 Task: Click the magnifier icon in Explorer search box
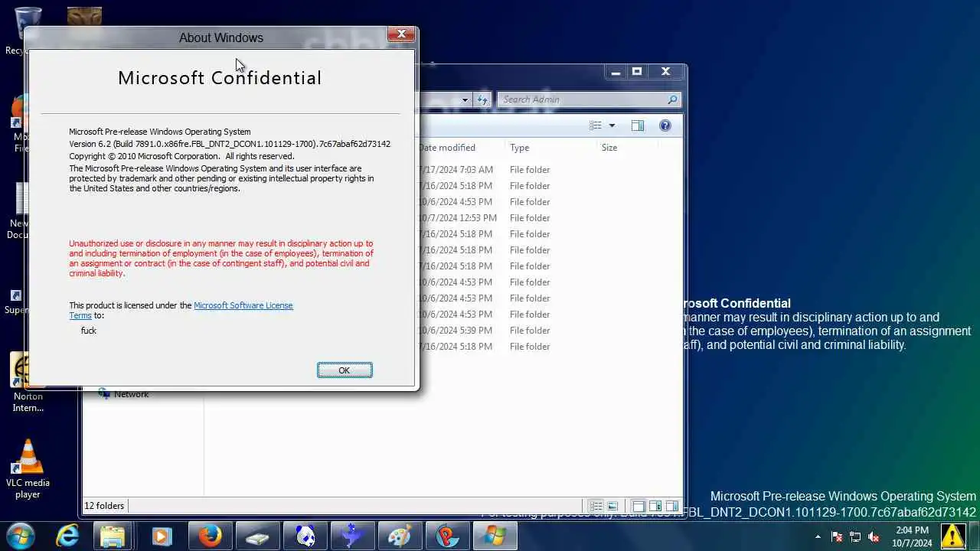click(x=672, y=99)
